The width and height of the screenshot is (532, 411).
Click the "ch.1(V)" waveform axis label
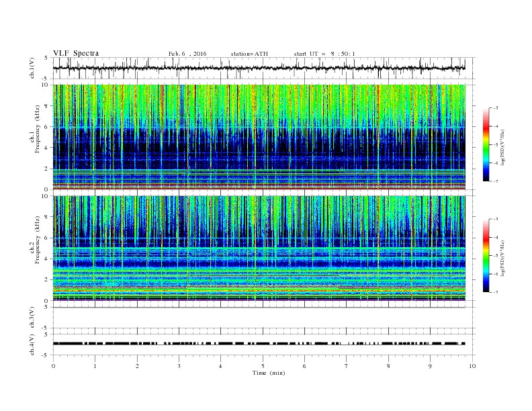pyautogui.click(x=32, y=68)
